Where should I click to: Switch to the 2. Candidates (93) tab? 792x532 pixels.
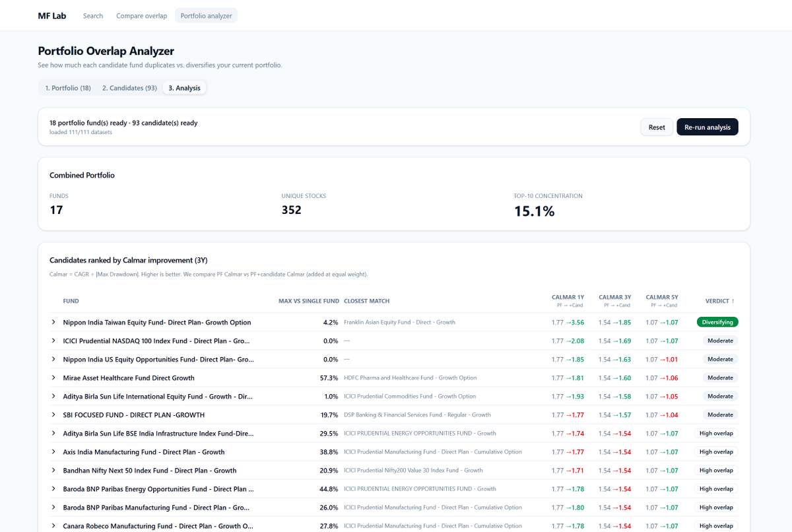[129, 88]
